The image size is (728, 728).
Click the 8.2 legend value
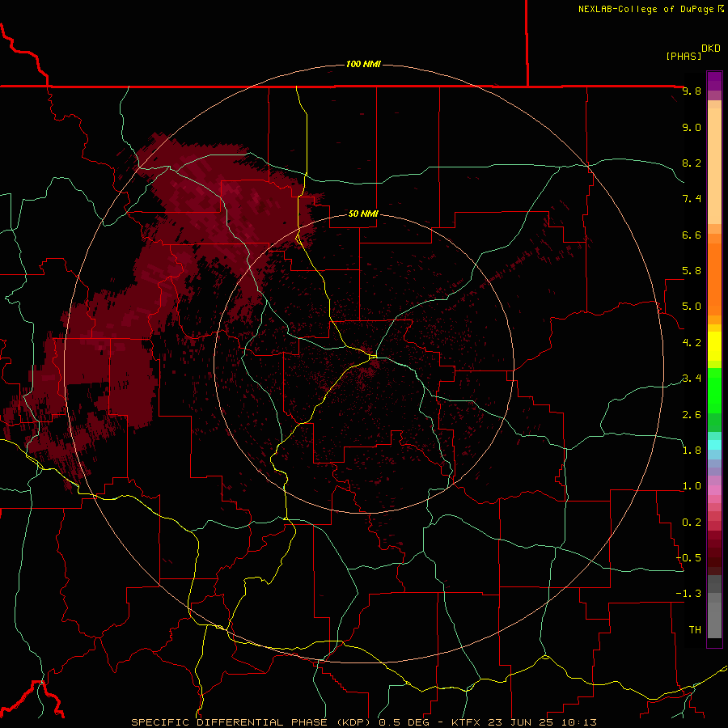(692, 163)
